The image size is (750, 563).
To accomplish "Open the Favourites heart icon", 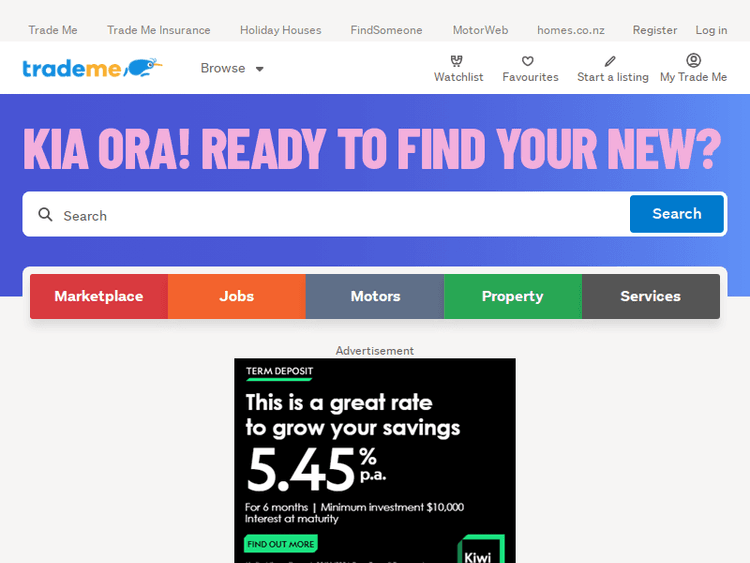I will [x=528, y=61].
